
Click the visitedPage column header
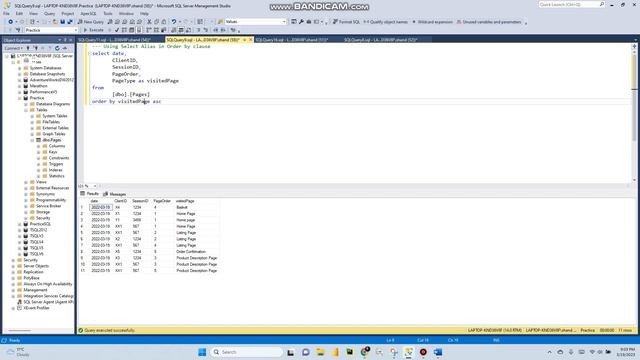pos(185,201)
